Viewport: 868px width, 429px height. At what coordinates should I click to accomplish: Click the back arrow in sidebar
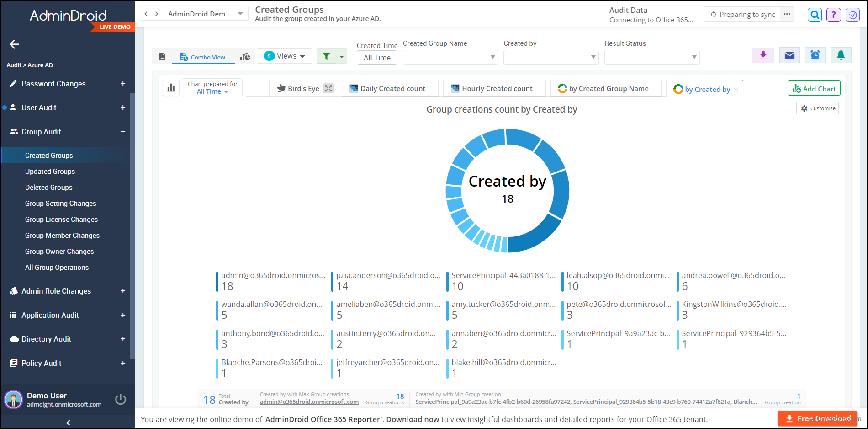(x=14, y=44)
